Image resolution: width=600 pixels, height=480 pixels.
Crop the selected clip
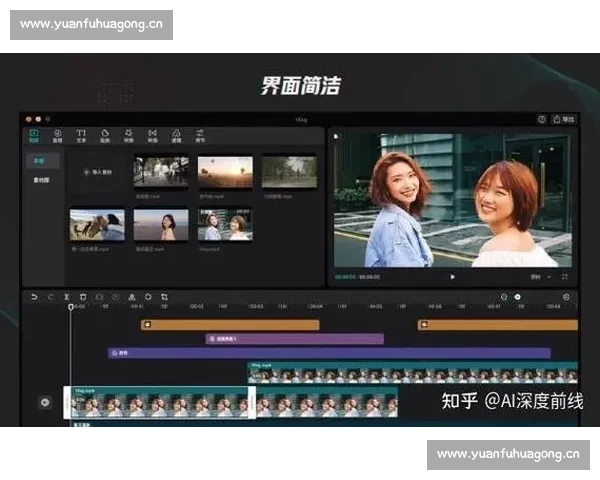164,297
